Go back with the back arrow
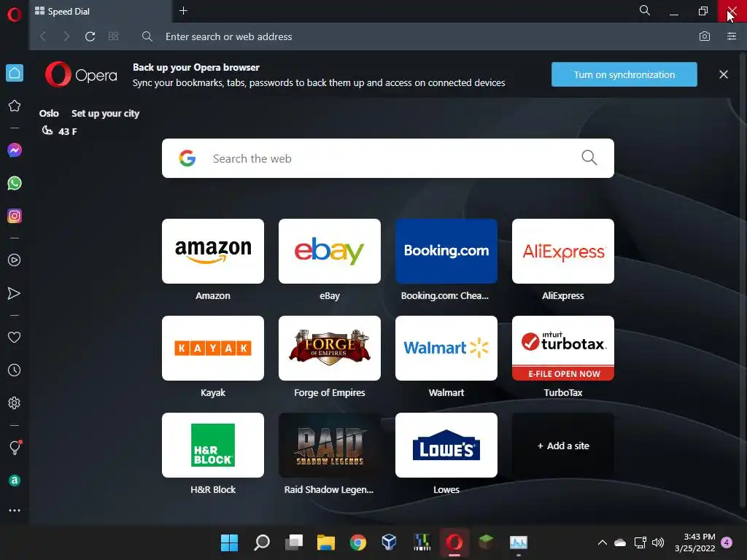 click(43, 36)
